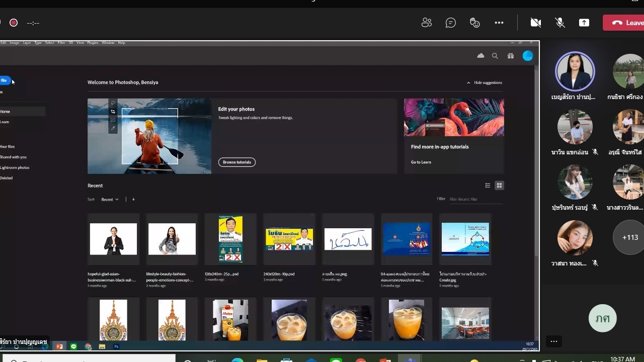
Task: Follow the Go to Learn link
Action: [x=421, y=162]
